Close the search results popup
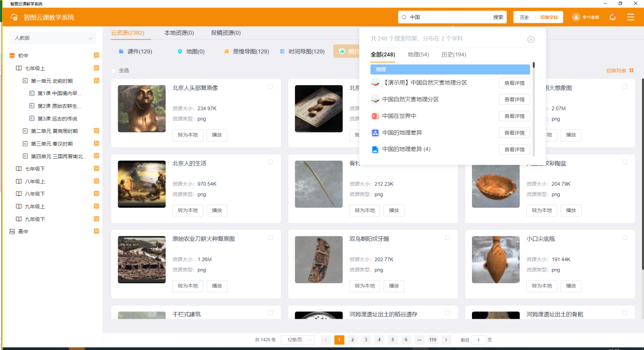The width and height of the screenshot is (644, 350). pyautogui.click(x=531, y=40)
